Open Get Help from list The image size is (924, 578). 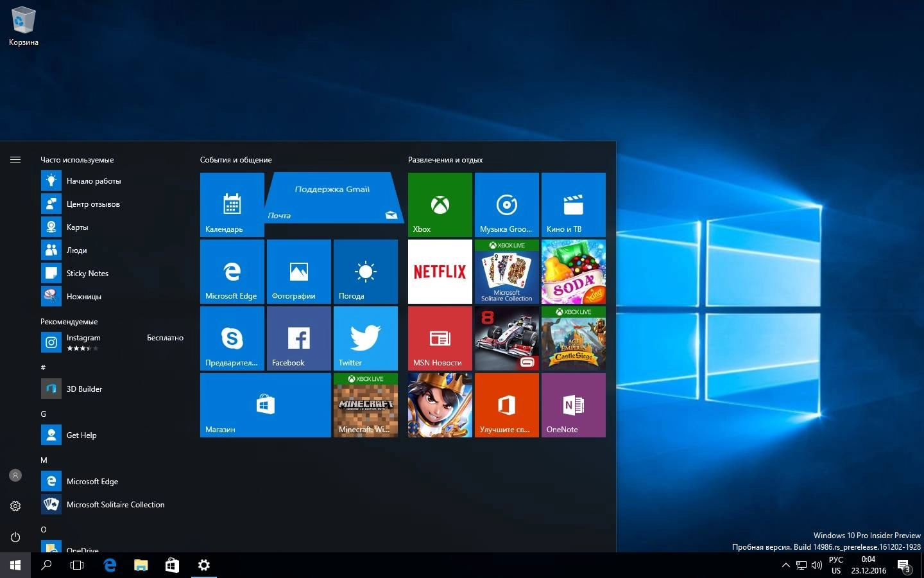click(113, 435)
